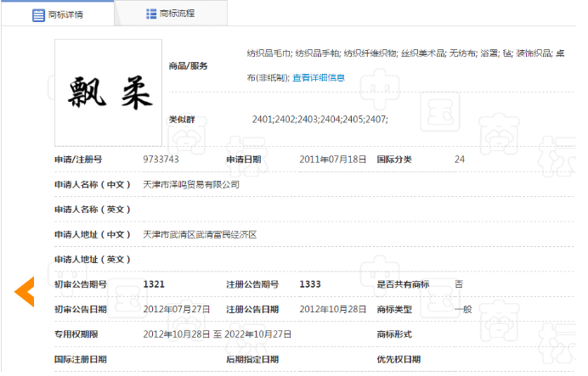Select similar group codes 2401;2402;2403;2404;2405;2407;
This screenshot has width=588, height=376.
coord(319,120)
